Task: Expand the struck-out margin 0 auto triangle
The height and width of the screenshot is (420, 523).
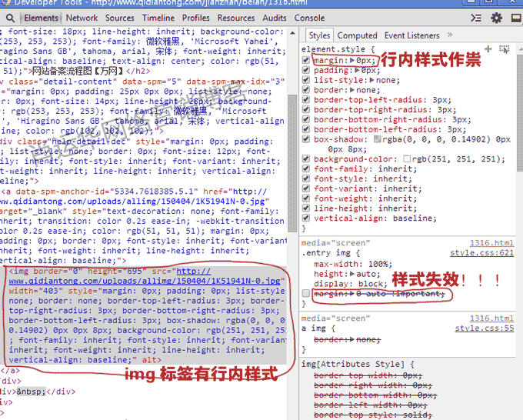Action: [352, 294]
